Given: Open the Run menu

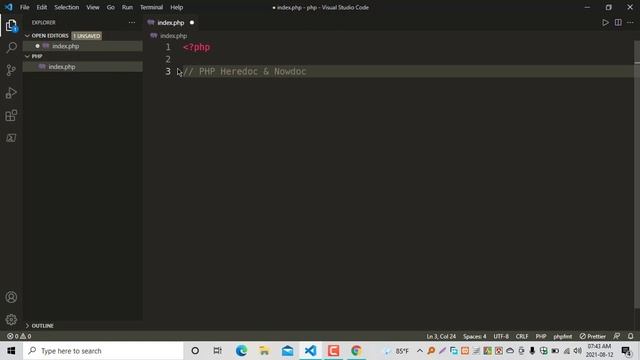Looking at the screenshot, I should 127,7.
